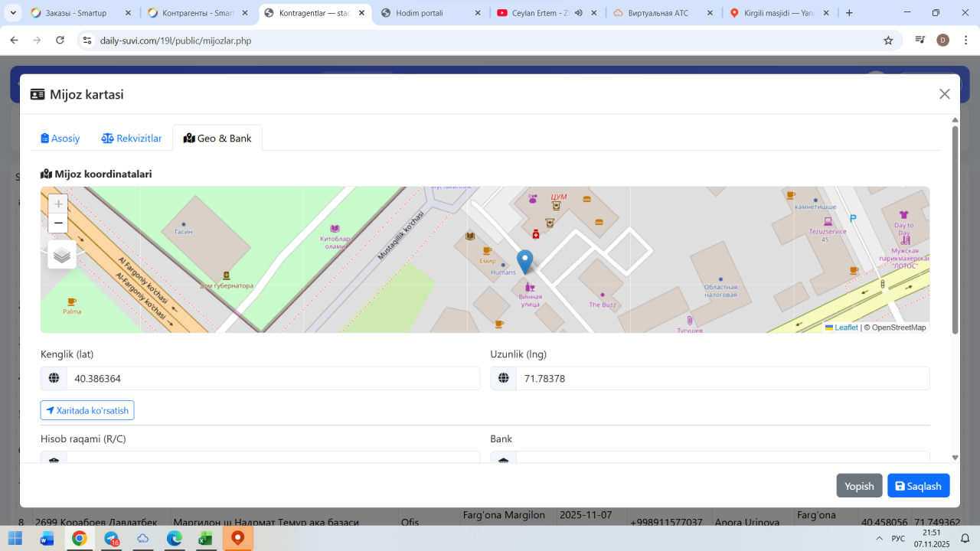Close the Kontragentlar browser tab

coord(361,13)
